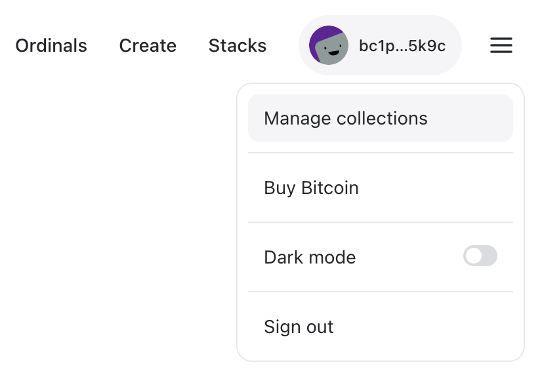Click the Dark mode switch knob
This screenshot has width=542, height=392.
pyautogui.click(x=473, y=256)
